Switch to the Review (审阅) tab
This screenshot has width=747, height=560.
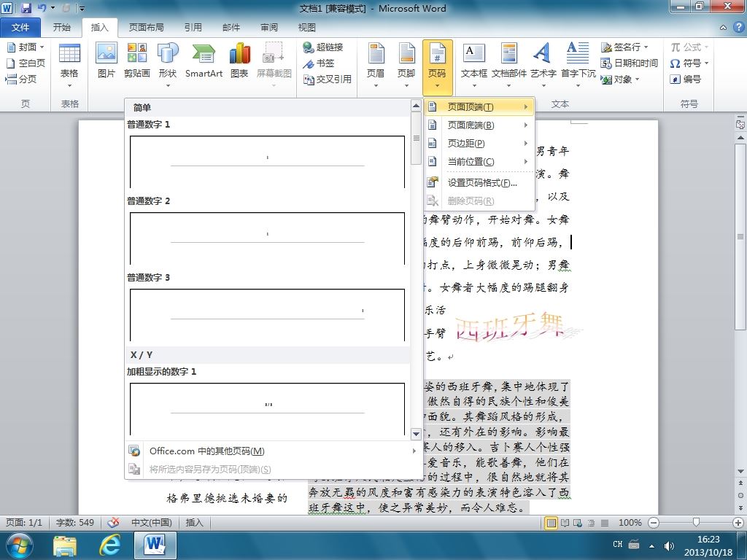[269, 27]
